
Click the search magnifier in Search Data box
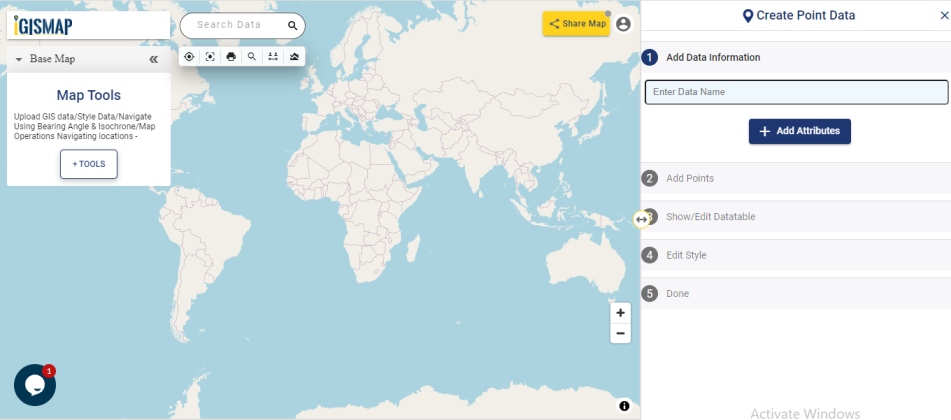(x=292, y=25)
